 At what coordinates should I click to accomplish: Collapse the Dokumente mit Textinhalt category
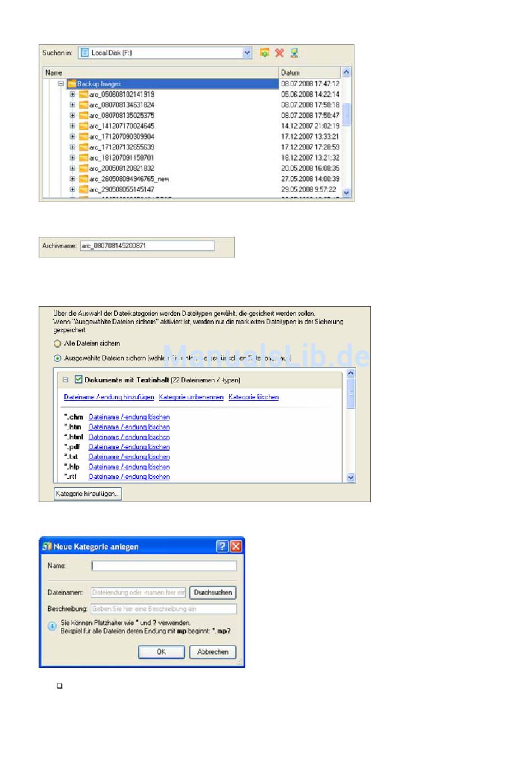(66, 380)
